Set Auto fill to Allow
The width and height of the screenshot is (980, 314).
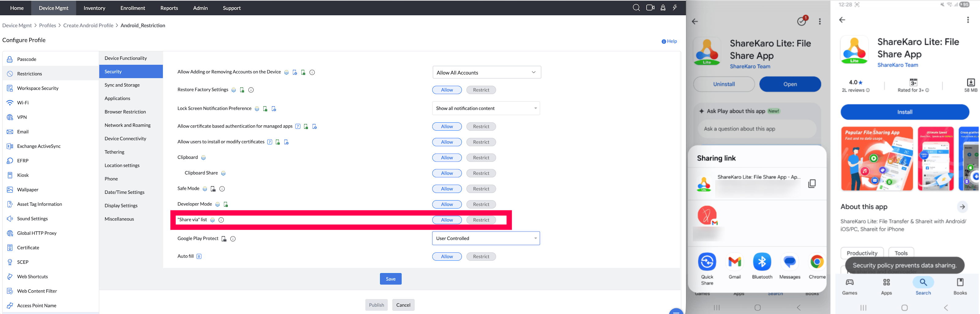tap(447, 257)
